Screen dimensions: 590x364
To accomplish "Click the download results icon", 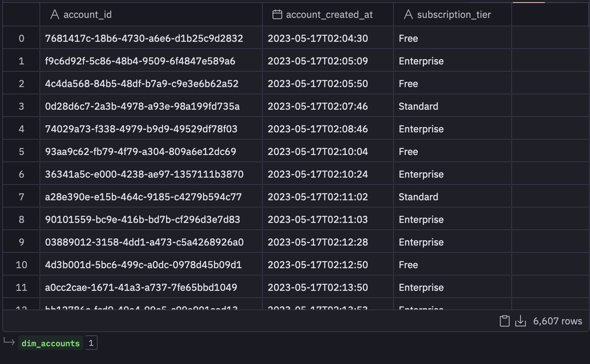I will [x=520, y=321].
